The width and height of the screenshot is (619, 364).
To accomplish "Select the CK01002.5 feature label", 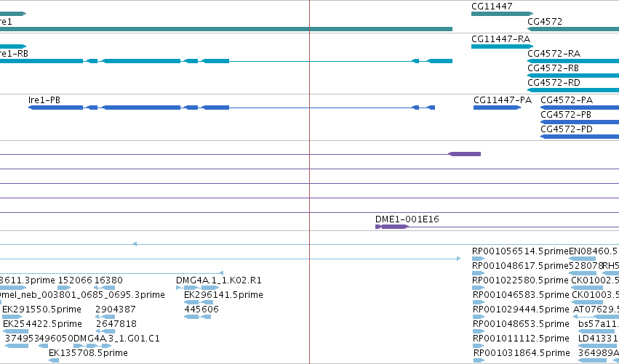I will pos(595,280).
